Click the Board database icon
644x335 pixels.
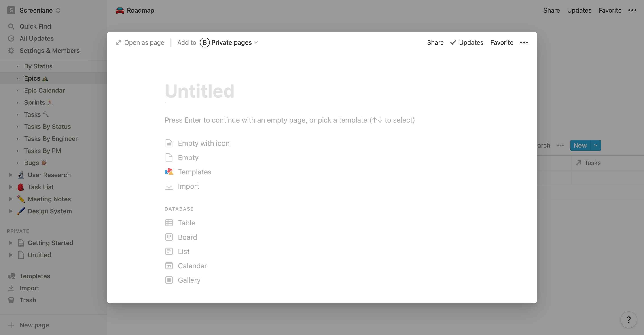[x=169, y=237]
